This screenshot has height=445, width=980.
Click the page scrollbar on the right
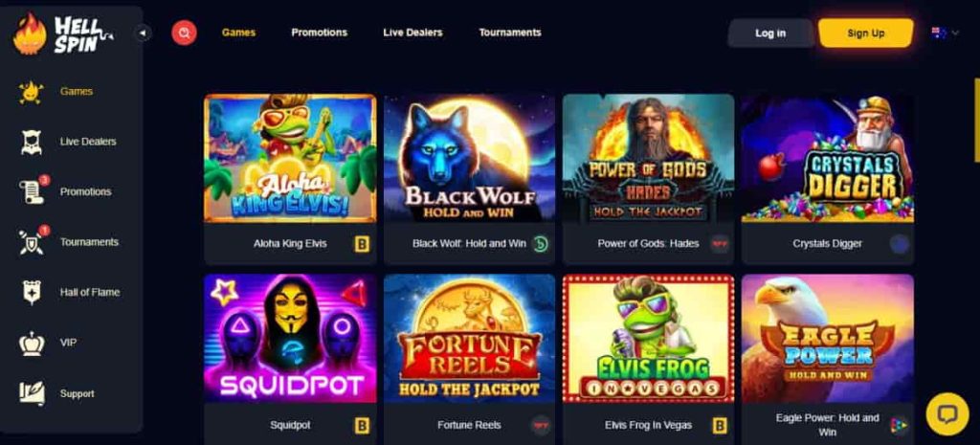click(x=977, y=119)
